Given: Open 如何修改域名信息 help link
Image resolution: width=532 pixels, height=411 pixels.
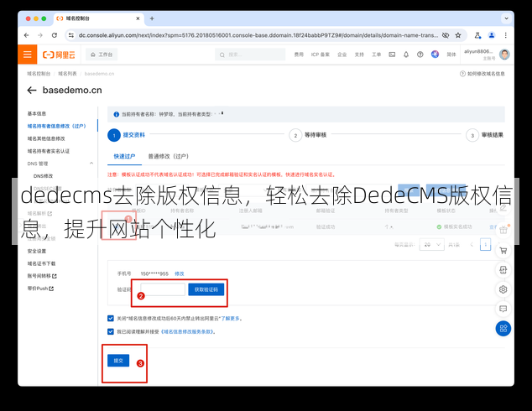Looking at the screenshot, I should click(x=482, y=74).
